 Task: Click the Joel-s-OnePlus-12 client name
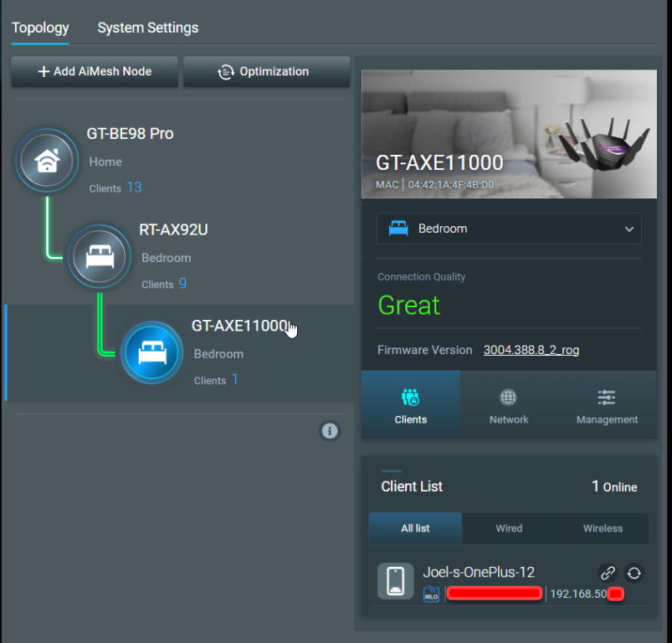click(479, 573)
